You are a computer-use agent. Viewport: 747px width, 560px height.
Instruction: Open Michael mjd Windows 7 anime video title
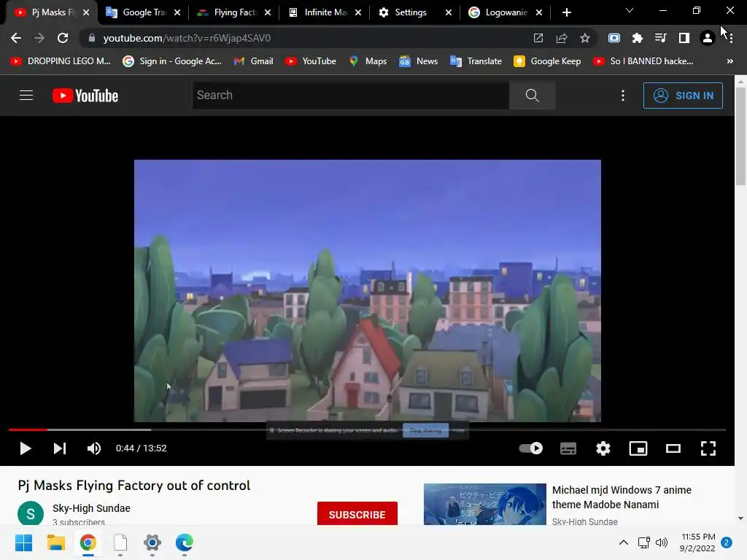(x=622, y=497)
